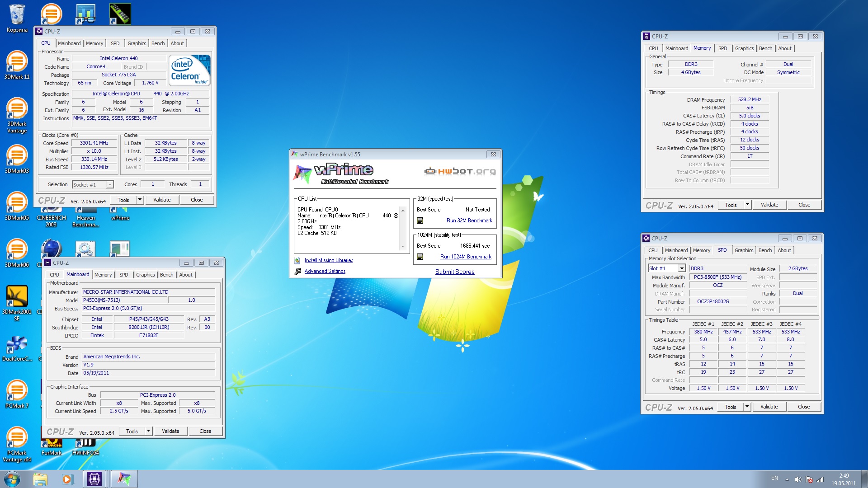Launch PCMark Vantage x64 shortcut
The image size is (868, 488).
(17, 444)
